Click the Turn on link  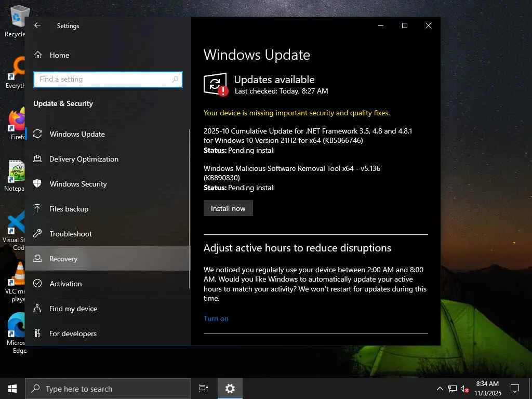(x=216, y=318)
